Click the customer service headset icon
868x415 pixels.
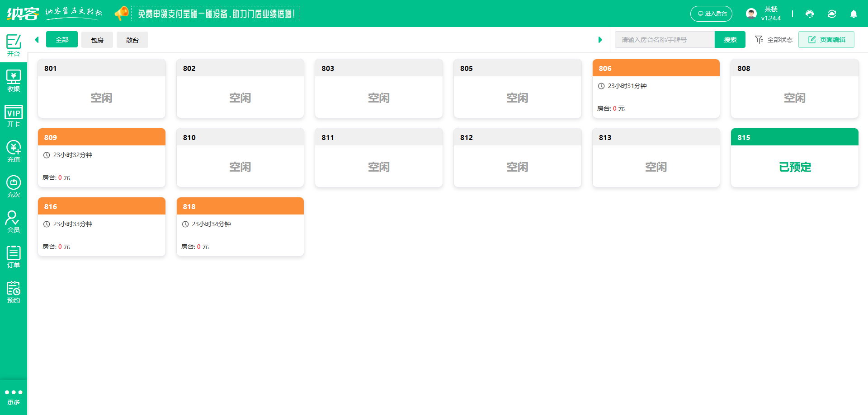point(810,14)
